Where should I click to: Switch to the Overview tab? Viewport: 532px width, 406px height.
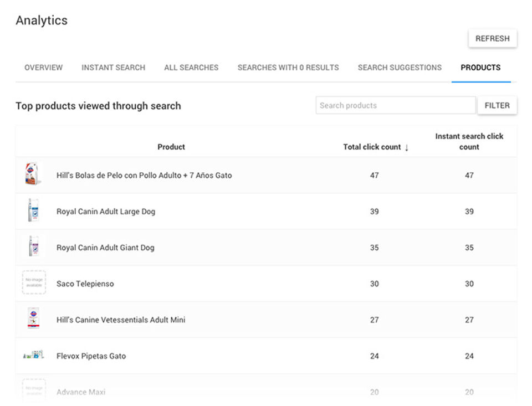44,68
